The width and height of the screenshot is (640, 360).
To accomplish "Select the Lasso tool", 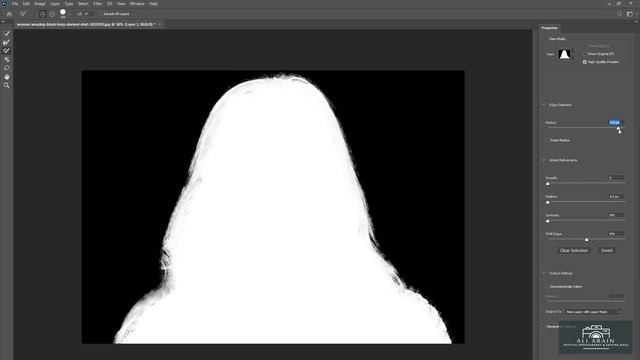I will (7, 68).
